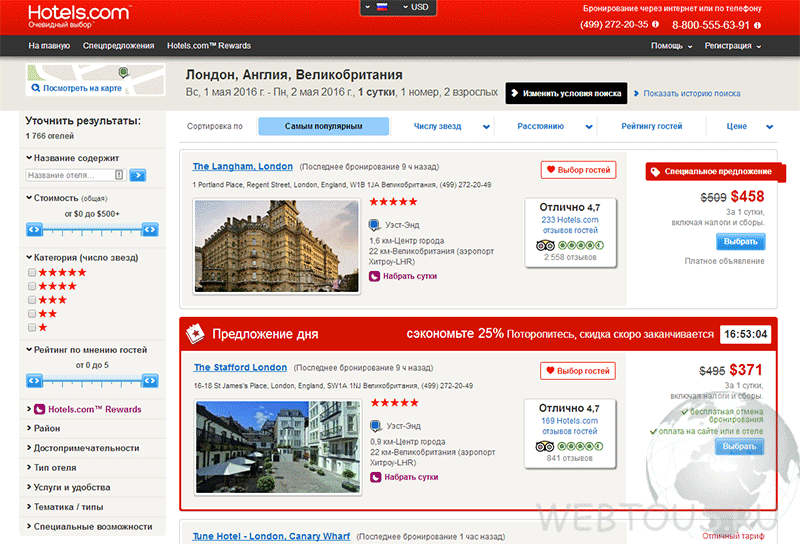Click the magnifier icon on map preview

click(x=36, y=88)
